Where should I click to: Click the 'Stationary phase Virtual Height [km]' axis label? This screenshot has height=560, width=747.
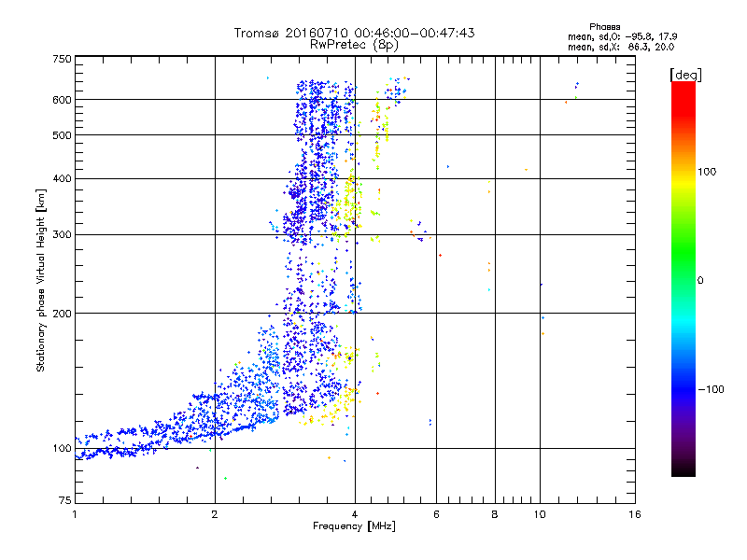tap(41, 280)
